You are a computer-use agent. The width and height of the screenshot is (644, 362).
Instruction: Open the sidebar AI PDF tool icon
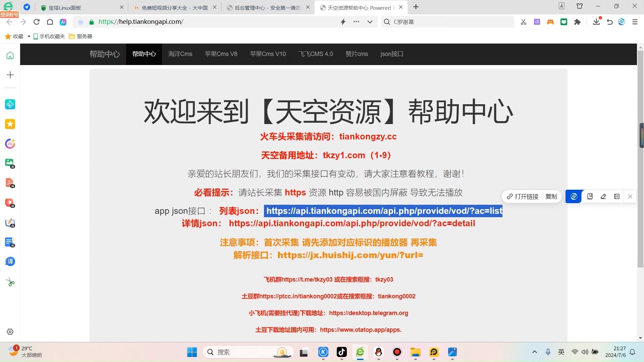(x=10, y=183)
